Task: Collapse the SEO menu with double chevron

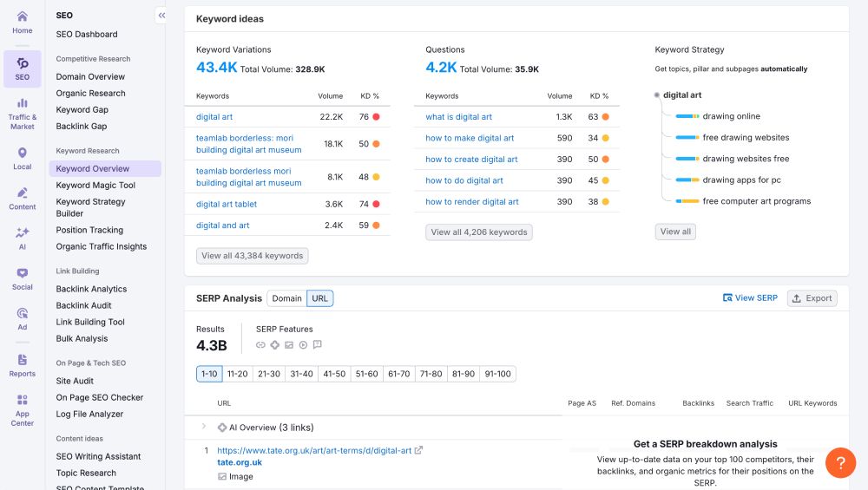Action: [161, 16]
